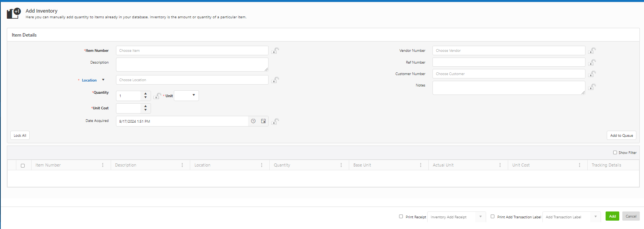Open the Add Transaction Label dropdown
644x229 pixels.
click(x=595, y=217)
